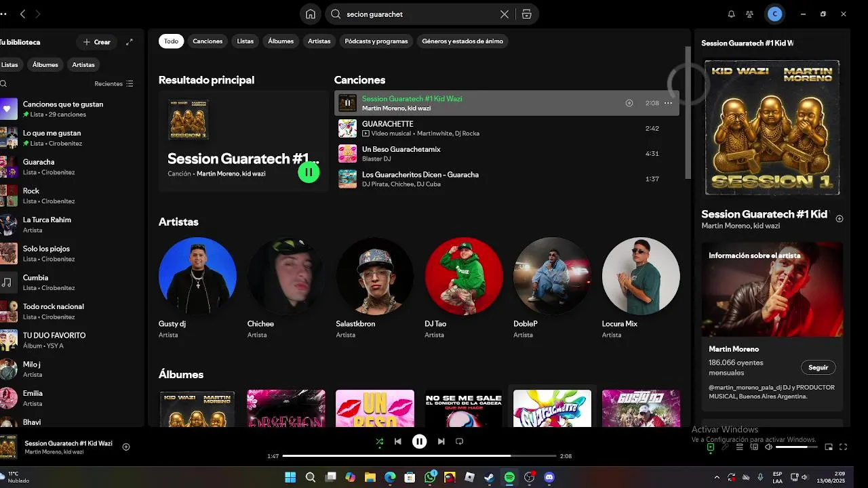The image size is (868, 488).
Task: Open the Browse icon beside the search bar
Action: (x=526, y=14)
